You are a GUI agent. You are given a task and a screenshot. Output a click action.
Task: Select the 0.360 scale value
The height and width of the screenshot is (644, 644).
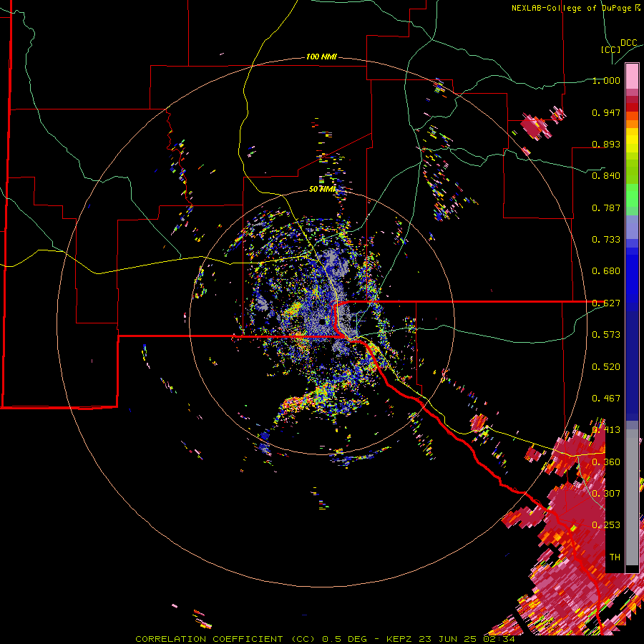(x=606, y=462)
